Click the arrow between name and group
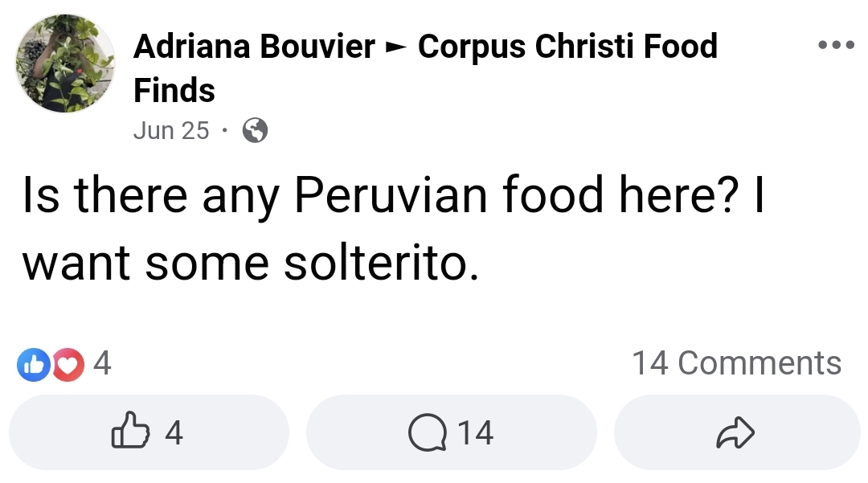The width and height of the screenshot is (868, 483). (x=395, y=47)
